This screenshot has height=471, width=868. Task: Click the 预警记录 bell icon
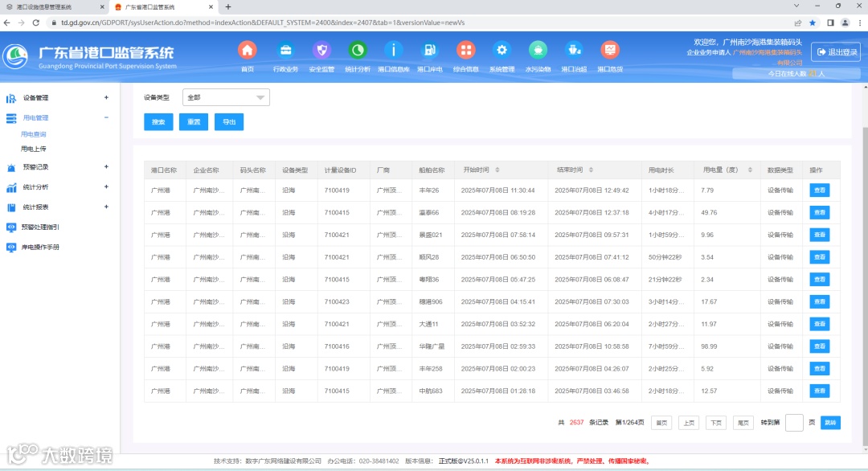pyautogui.click(x=11, y=167)
